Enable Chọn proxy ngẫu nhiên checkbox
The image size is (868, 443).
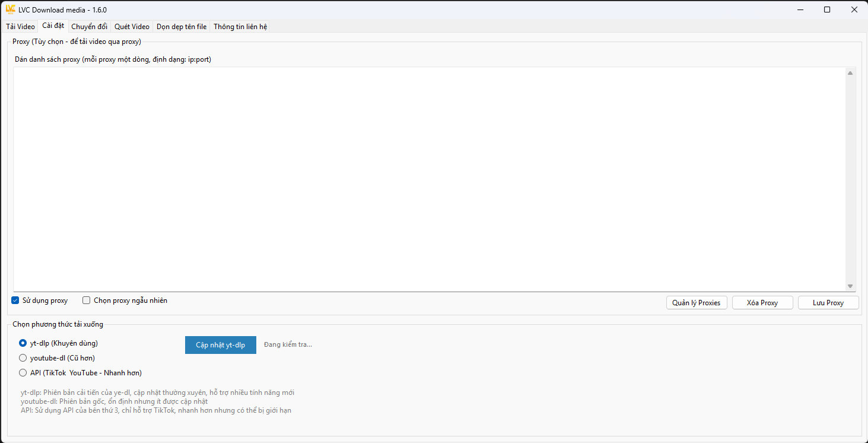point(87,300)
